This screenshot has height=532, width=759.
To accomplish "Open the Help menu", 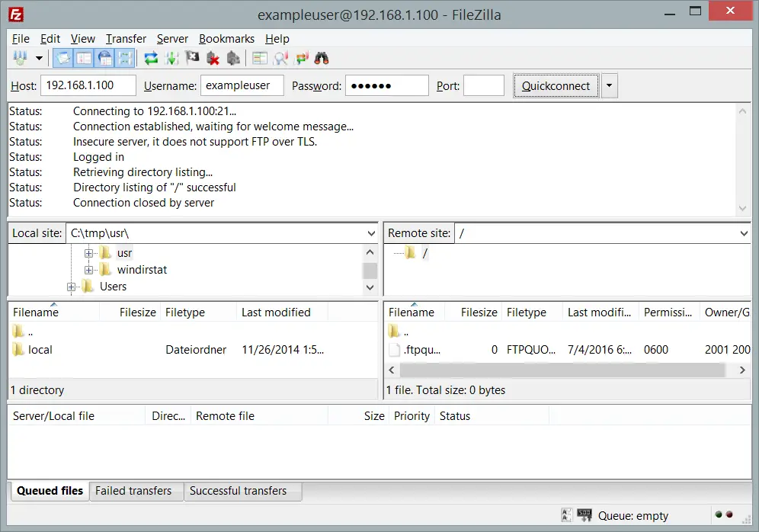I will click(277, 39).
